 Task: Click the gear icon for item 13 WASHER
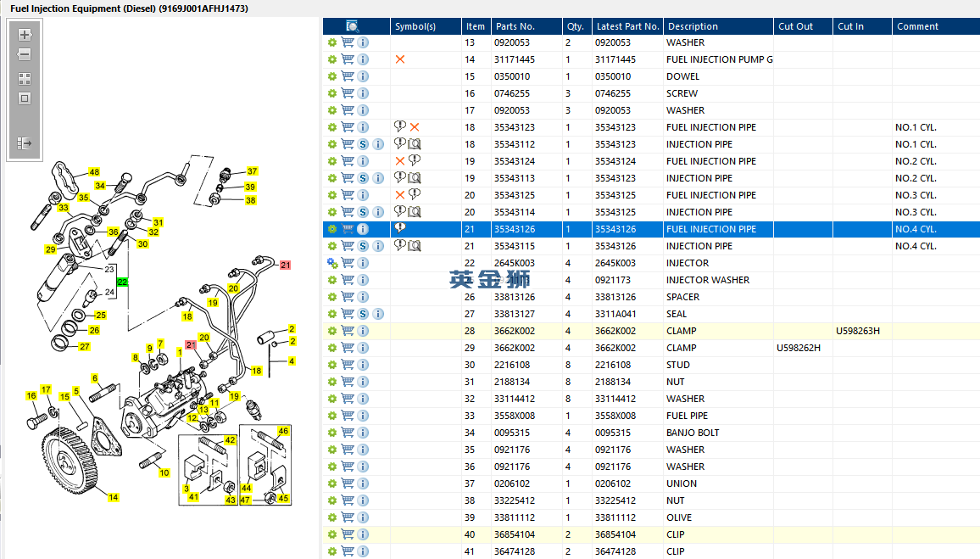pos(331,42)
